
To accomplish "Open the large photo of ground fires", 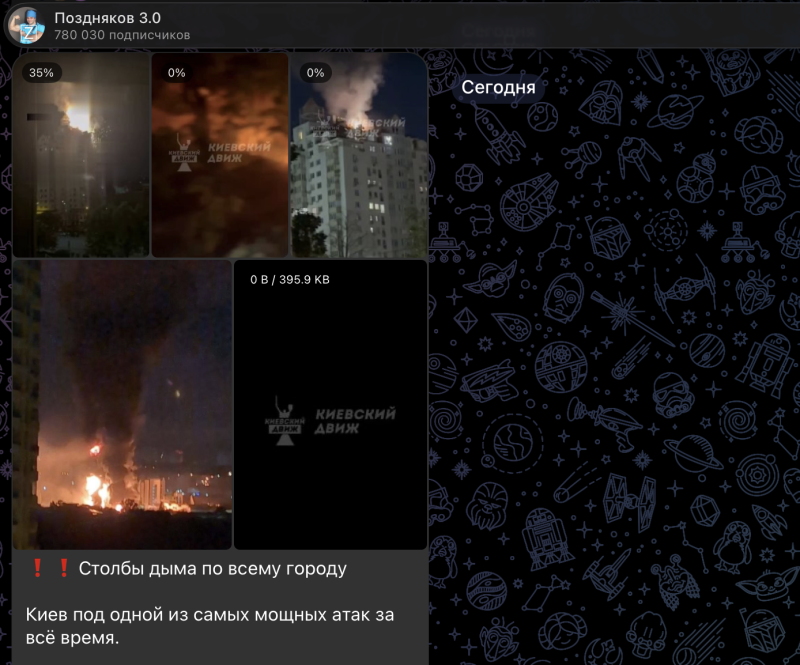I will (x=122, y=405).
